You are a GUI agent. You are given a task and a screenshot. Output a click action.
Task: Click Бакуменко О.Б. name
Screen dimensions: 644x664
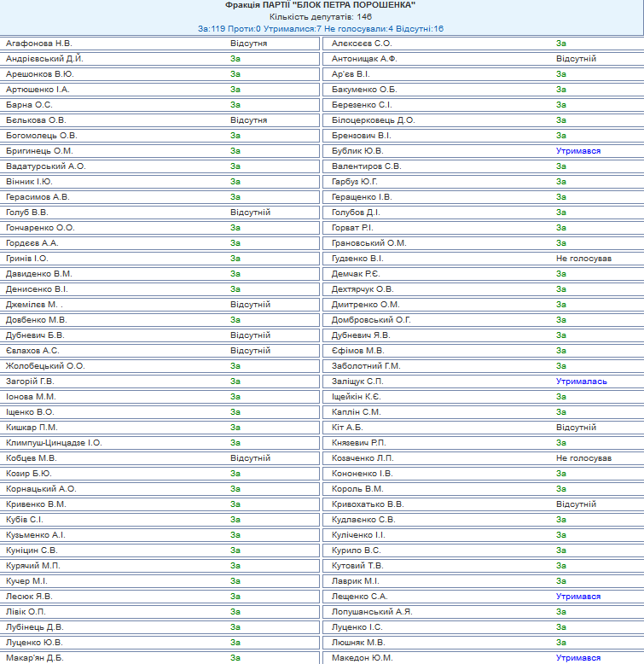364,90
